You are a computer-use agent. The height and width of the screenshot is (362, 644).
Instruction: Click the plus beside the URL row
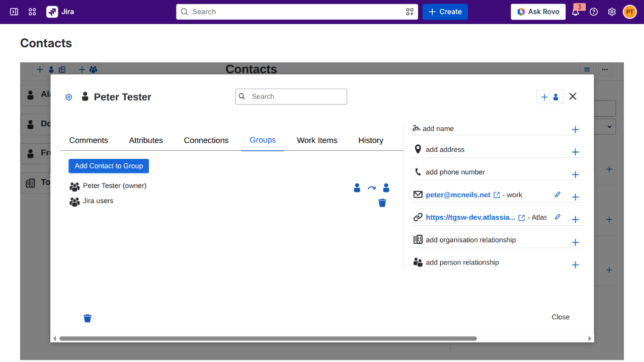click(x=576, y=220)
